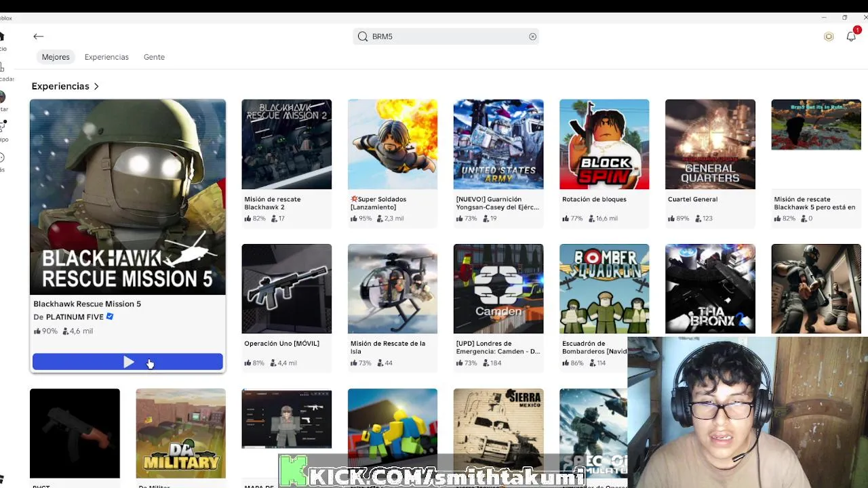The width and height of the screenshot is (868, 488).
Task: Open Brm5 but its in Ruin thumbnail
Action: click(816, 125)
